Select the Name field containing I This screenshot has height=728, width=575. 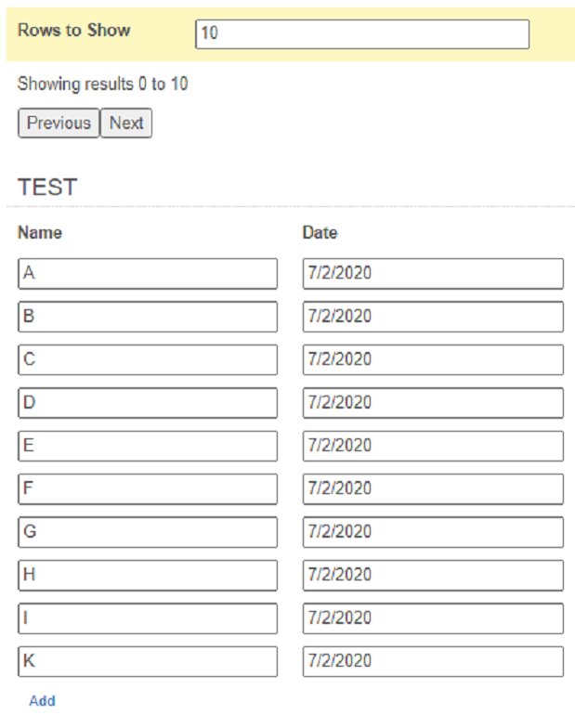click(148, 618)
